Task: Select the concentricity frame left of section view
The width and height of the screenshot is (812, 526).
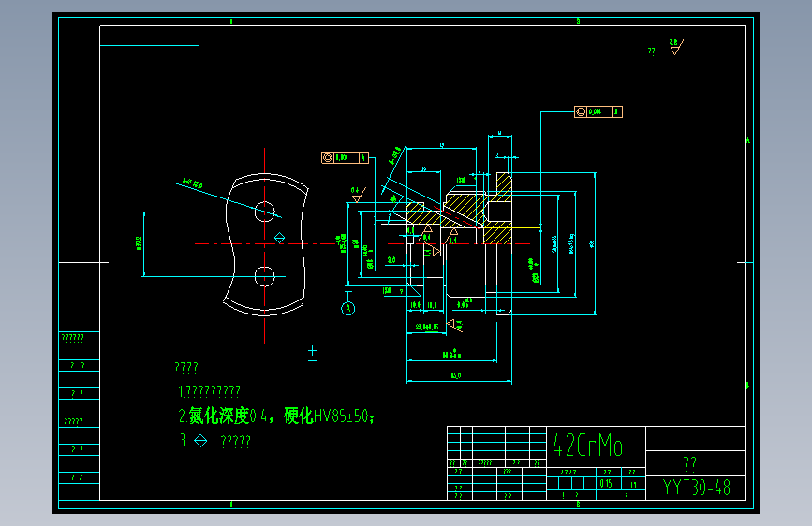Action: click(x=345, y=157)
